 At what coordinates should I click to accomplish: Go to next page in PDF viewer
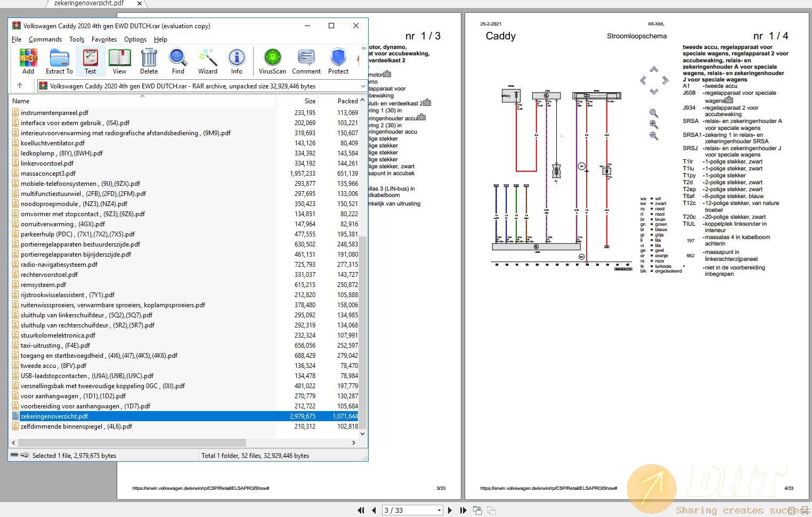[x=450, y=510]
